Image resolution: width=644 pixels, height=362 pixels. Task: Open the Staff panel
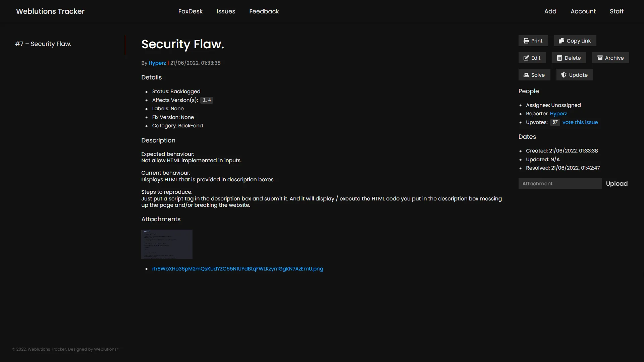[616, 11]
